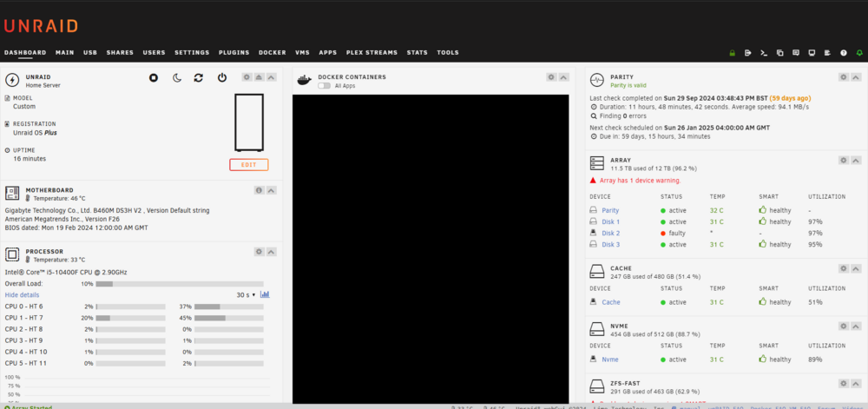Reboot the server with the refresh arrows icon
Image resolution: width=868 pixels, height=409 pixels.
198,78
